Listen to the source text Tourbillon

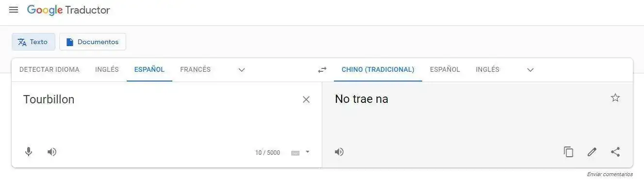click(52, 152)
